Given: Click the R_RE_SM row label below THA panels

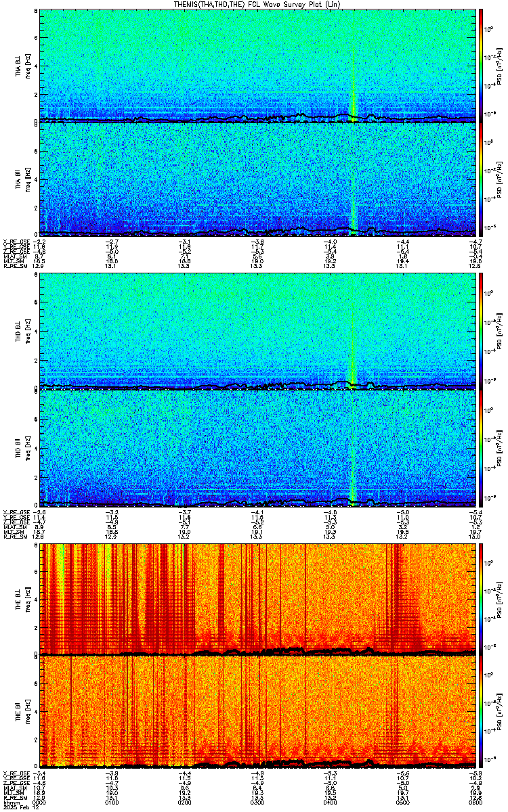Looking at the screenshot, I should pyautogui.click(x=14, y=266).
